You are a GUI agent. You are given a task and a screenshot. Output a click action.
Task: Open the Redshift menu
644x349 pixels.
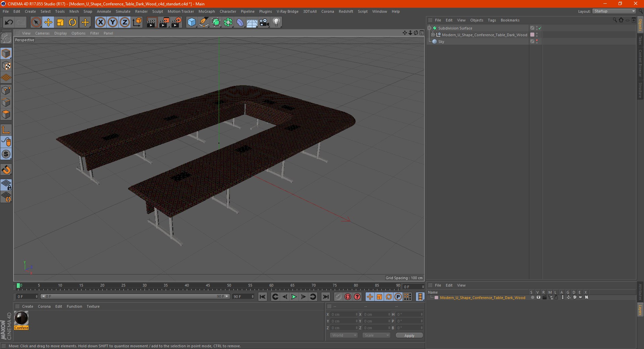(x=346, y=11)
